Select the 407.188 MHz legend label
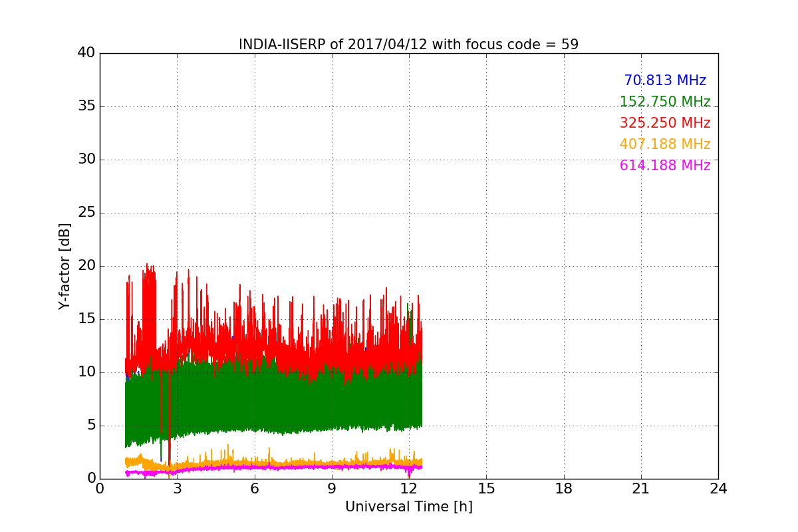This screenshot has height=532, width=798. (x=665, y=144)
